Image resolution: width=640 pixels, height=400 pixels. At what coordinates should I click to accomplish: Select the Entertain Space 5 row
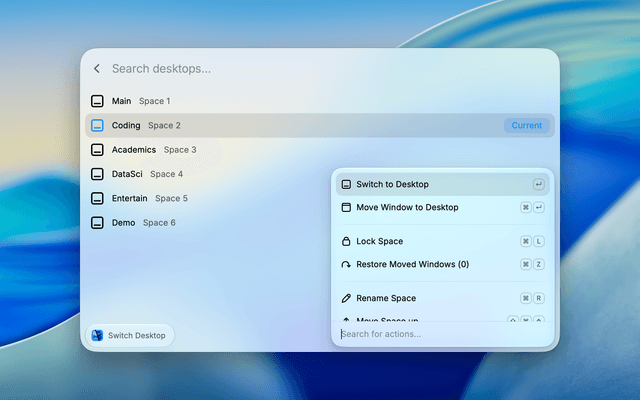click(x=320, y=198)
